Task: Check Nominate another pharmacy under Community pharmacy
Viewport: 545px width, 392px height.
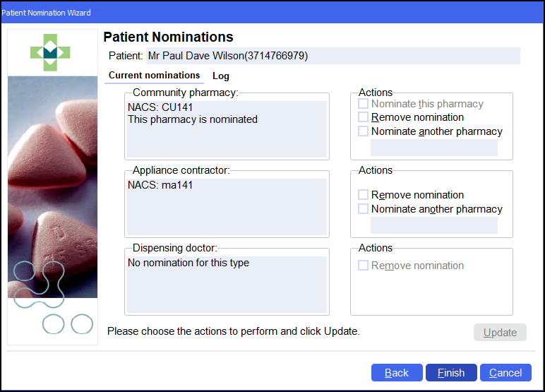Action: (x=364, y=131)
